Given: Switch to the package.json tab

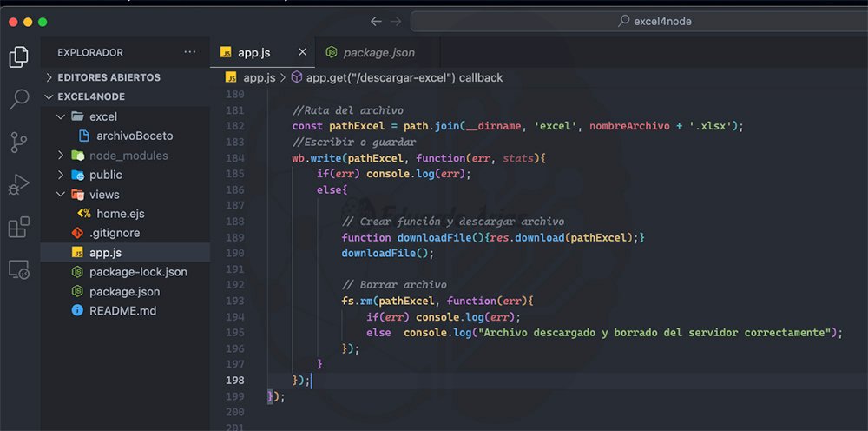Looking at the screenshot, I should [378, 53].
